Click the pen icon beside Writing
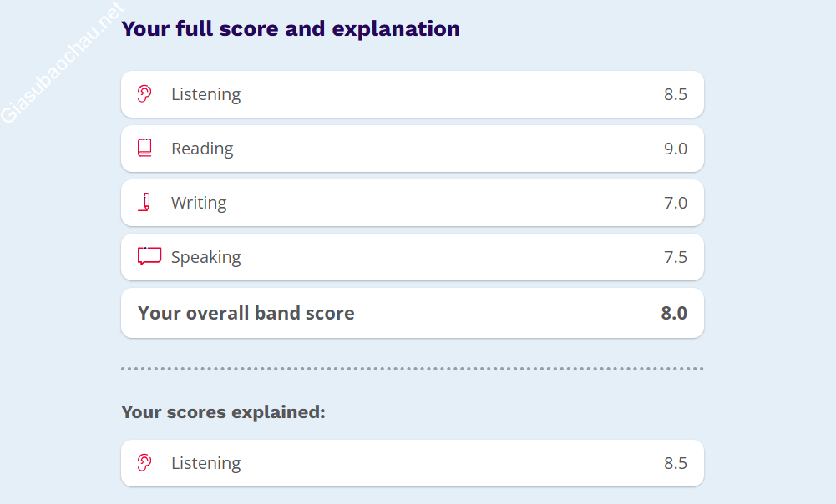 pos(145,202)
